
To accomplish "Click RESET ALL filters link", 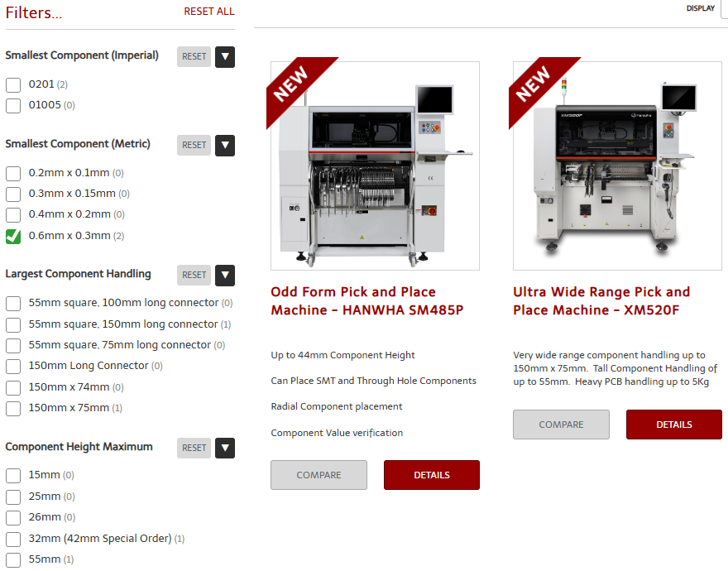I will pos(209,11).
